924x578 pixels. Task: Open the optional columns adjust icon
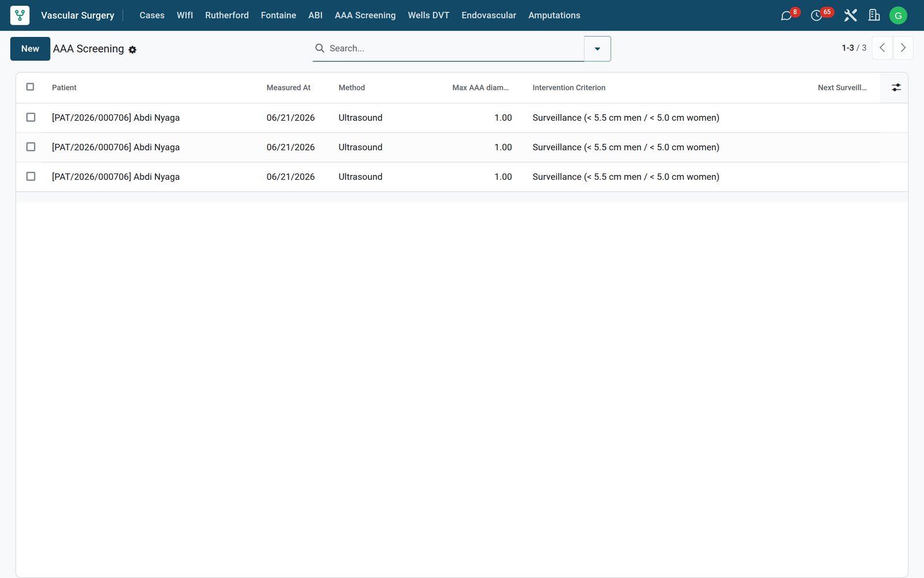click(x=896, y=87)
